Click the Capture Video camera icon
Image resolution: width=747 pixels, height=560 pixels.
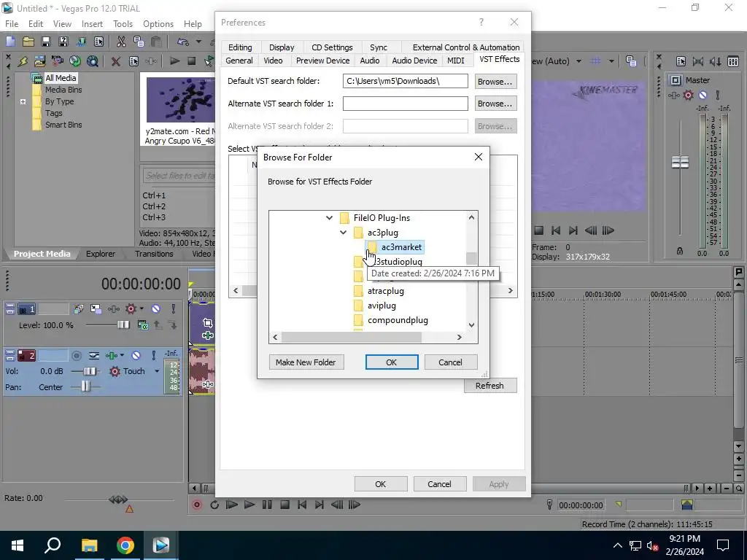point(58,61)
